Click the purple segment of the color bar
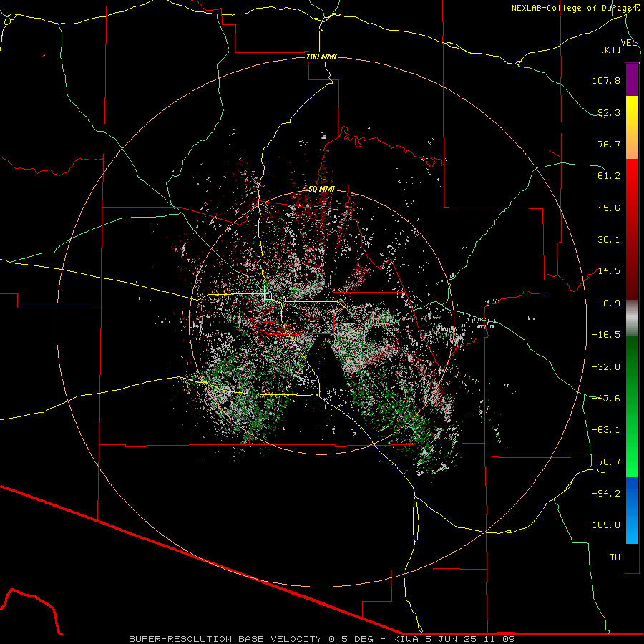Viewport: 644px width, 644px height. point(632,79)
